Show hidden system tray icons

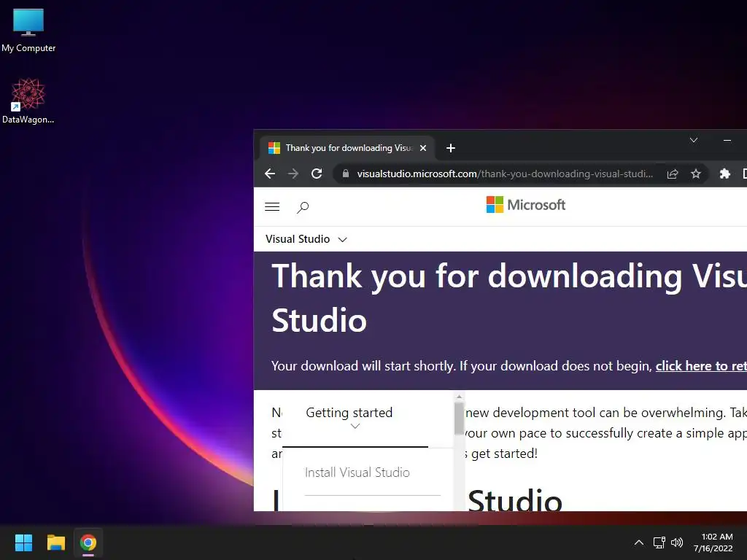[639, 542]
